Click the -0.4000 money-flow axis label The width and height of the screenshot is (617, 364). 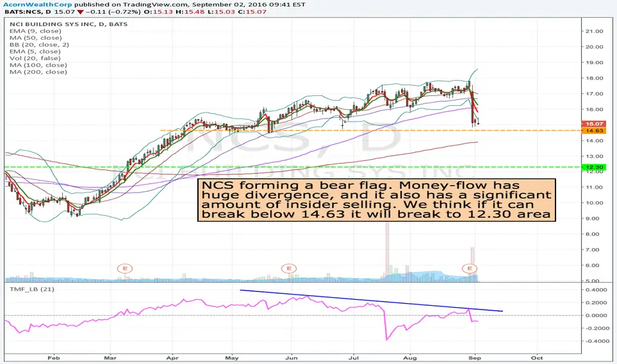click(x=596, y=341)
